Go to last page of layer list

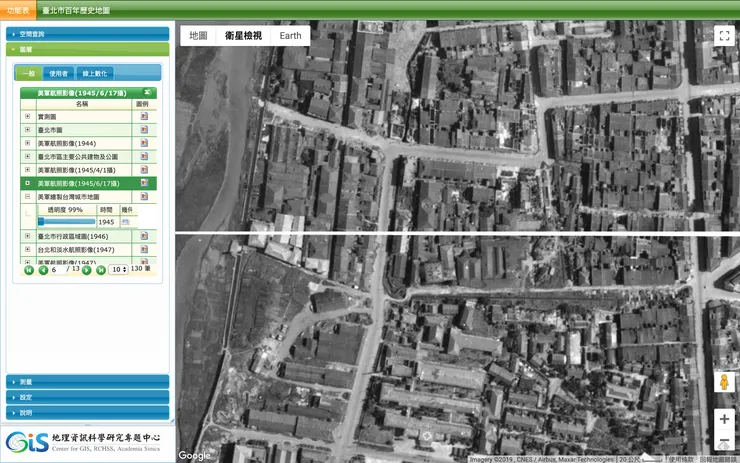click(x=101, y=270)
